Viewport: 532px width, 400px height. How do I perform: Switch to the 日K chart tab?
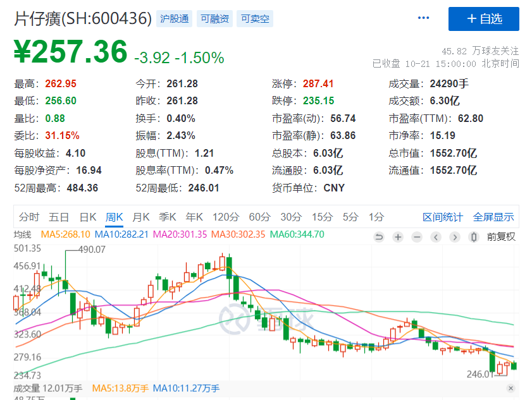[x=88, y=217]
